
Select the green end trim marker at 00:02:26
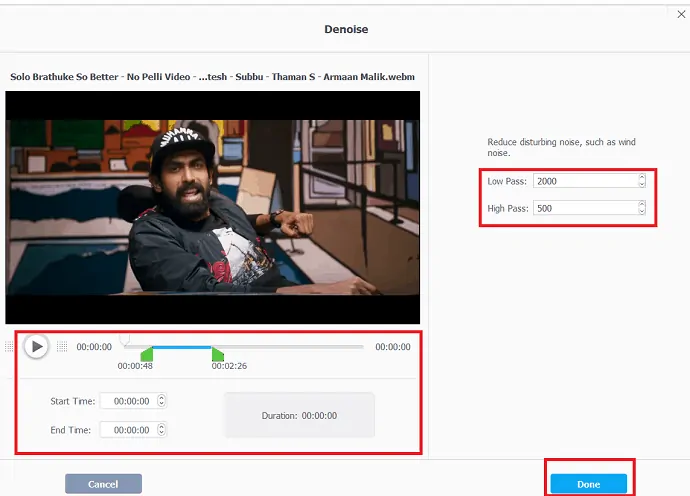pyautogui.click(x=218, y=354)
